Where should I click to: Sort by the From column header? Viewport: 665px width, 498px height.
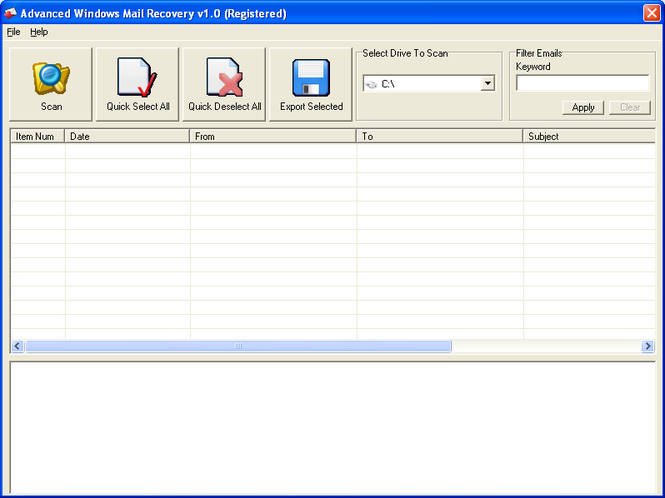coord(273,136)
